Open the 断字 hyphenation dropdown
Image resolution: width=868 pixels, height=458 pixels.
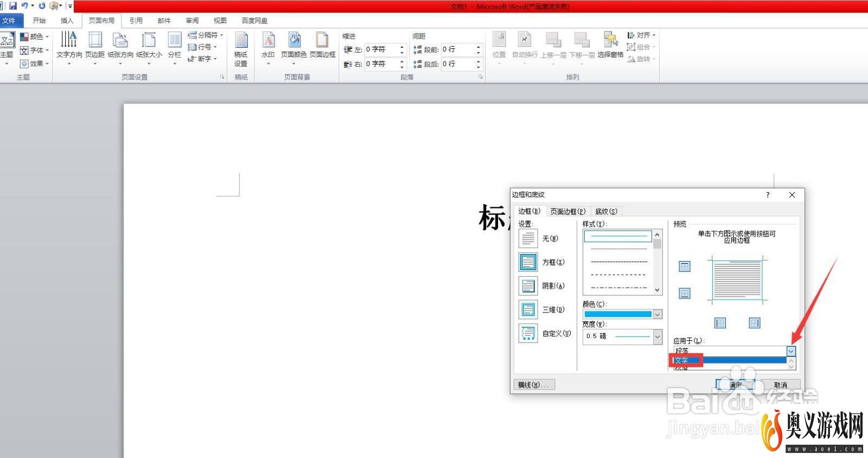tap(202, 59)
